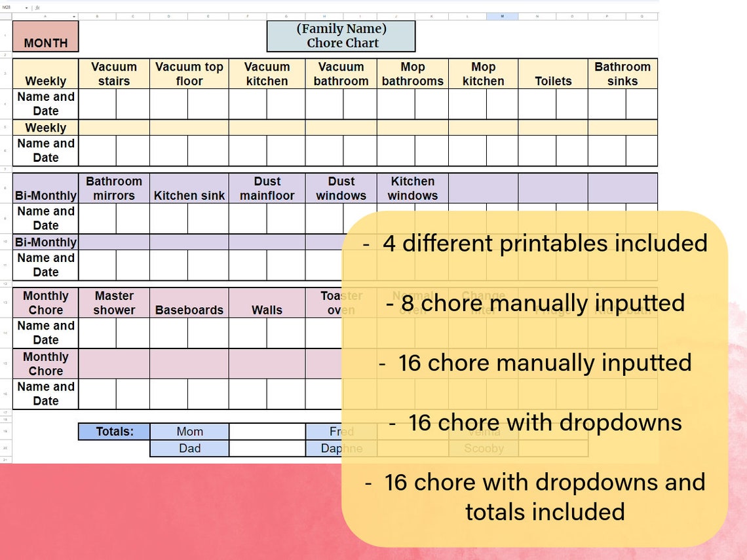Image resolution: width=747 pixels, height=560 pixels.
Task: Select the Baseboards header cell
Action: [x=189, y=303]
